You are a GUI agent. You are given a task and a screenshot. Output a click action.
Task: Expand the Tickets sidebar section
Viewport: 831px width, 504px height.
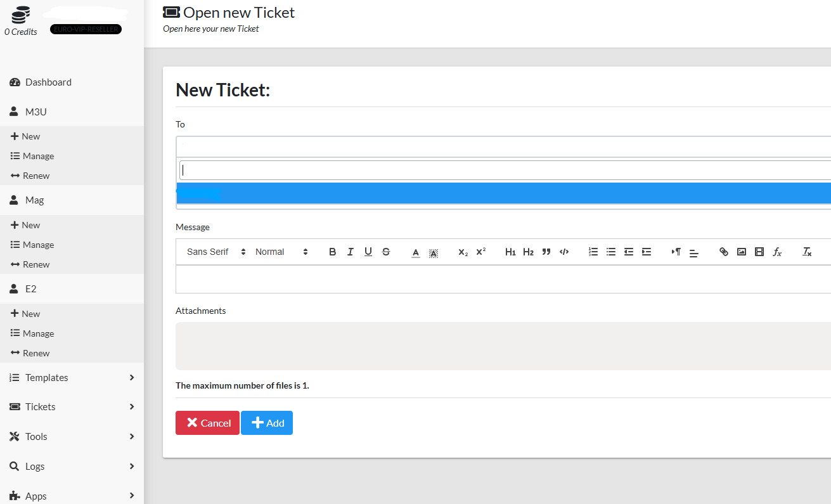[x=72, y=407]
